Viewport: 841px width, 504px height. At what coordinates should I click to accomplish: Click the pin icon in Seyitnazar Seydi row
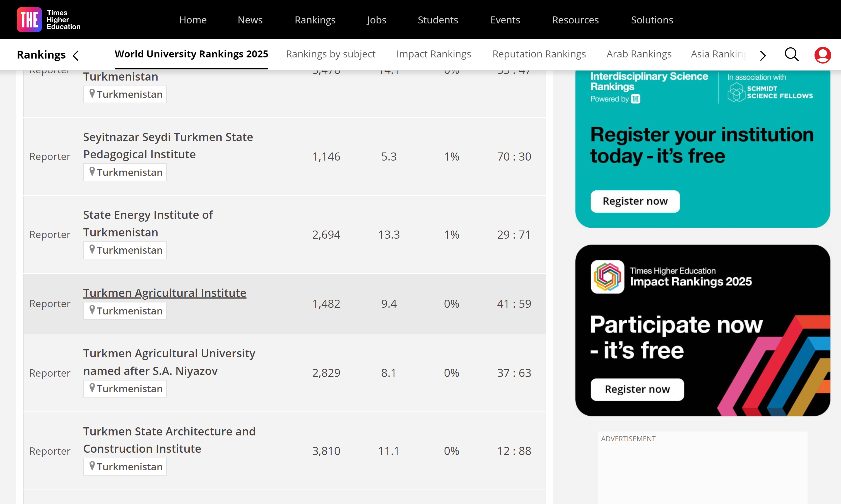pyautogui.click(x=92, y=171)
